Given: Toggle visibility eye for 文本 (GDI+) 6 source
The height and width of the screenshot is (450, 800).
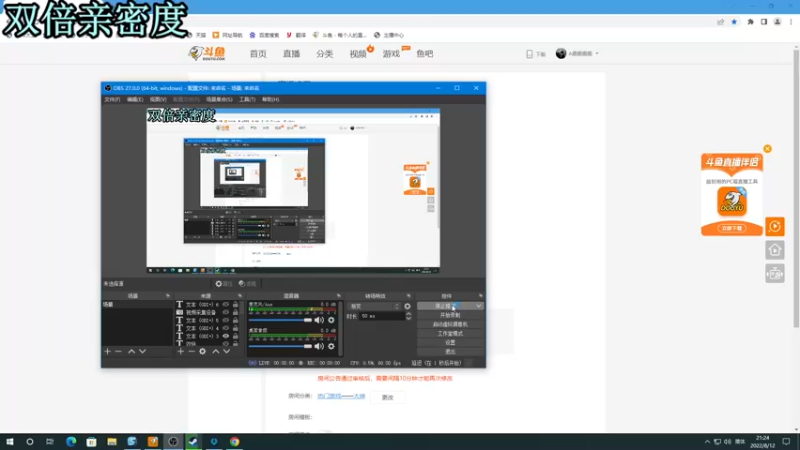Looking at the screenshot, I should coord(226,305).
